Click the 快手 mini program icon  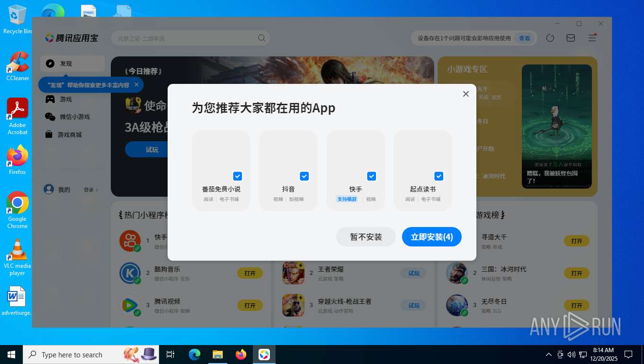point(130,241)
